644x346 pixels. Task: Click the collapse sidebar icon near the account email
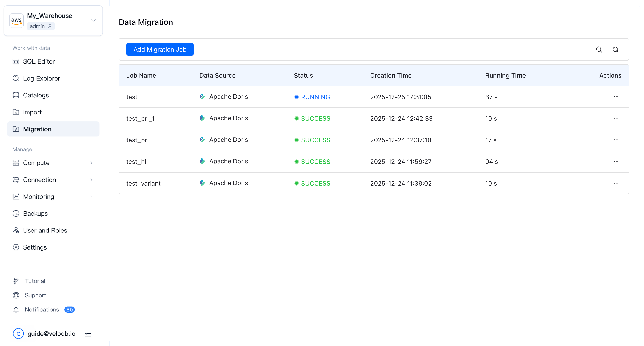point(88,333)
